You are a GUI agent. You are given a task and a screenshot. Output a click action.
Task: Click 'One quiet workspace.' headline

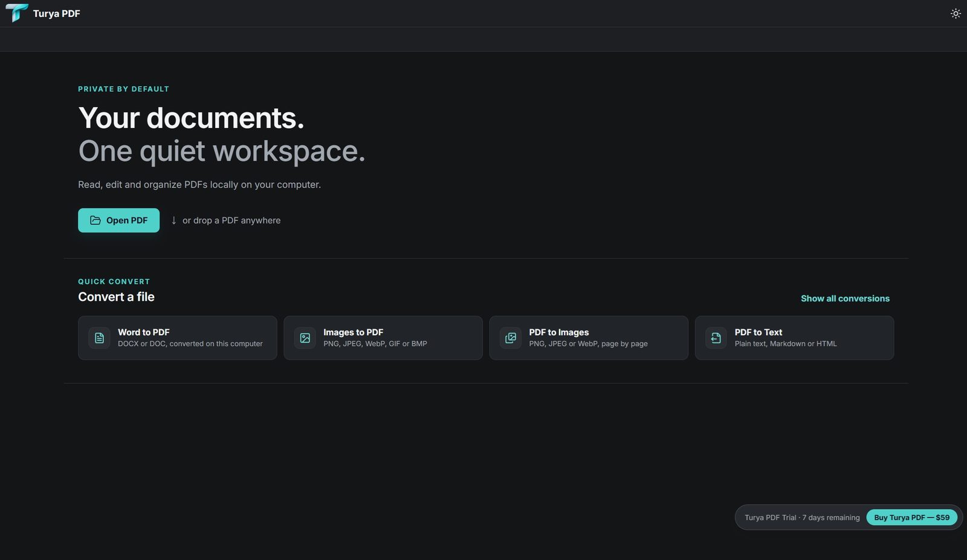click(x=222, y=151)
